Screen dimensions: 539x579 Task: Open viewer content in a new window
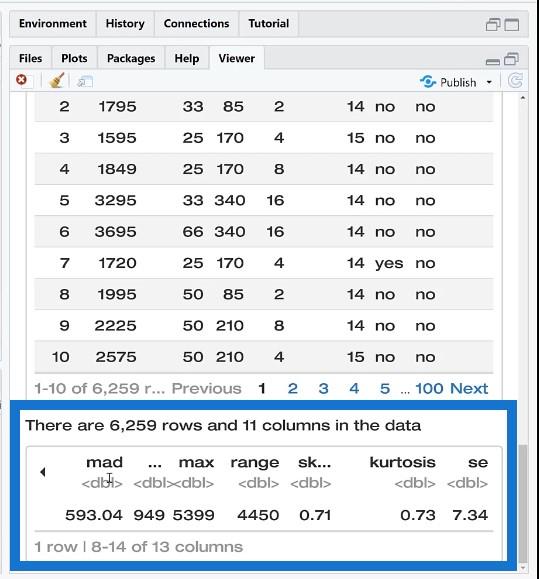coord(85,81)
